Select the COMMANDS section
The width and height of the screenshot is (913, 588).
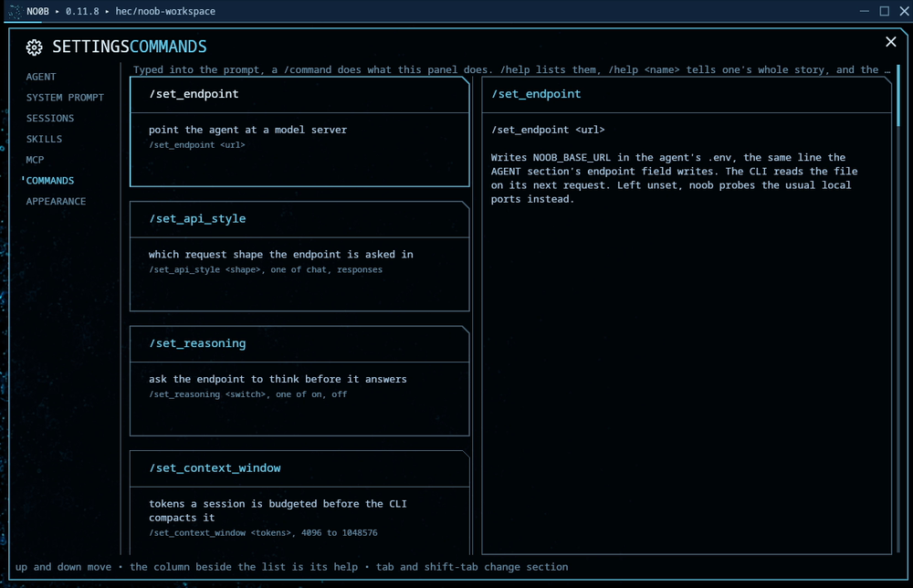(50, 181)
